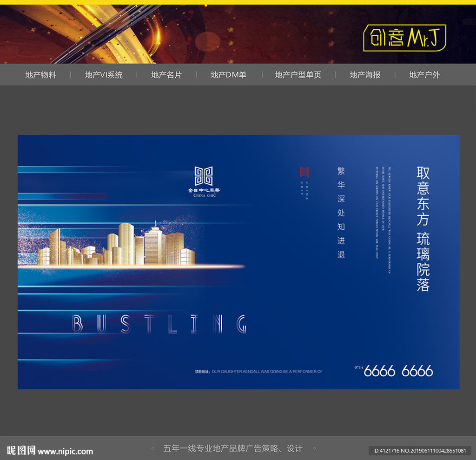Image resolution: width=476 pixels, height=460 pixels.
Task: Click the OUR DAUGHTER KENDALL address line
Action: (x=258, y=372)
